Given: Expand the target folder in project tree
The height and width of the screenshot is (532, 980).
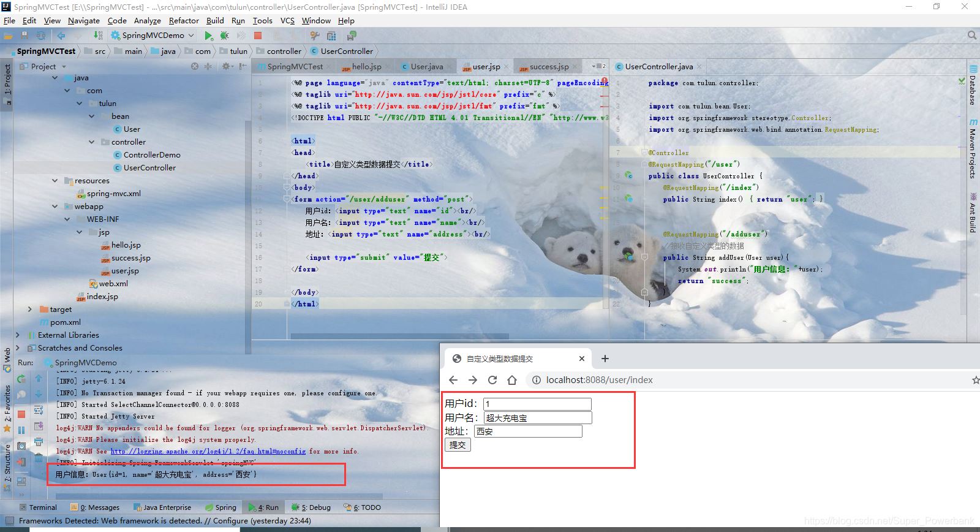Looking at the screenshot, I should pyautogui.click(x=30, y=310).
